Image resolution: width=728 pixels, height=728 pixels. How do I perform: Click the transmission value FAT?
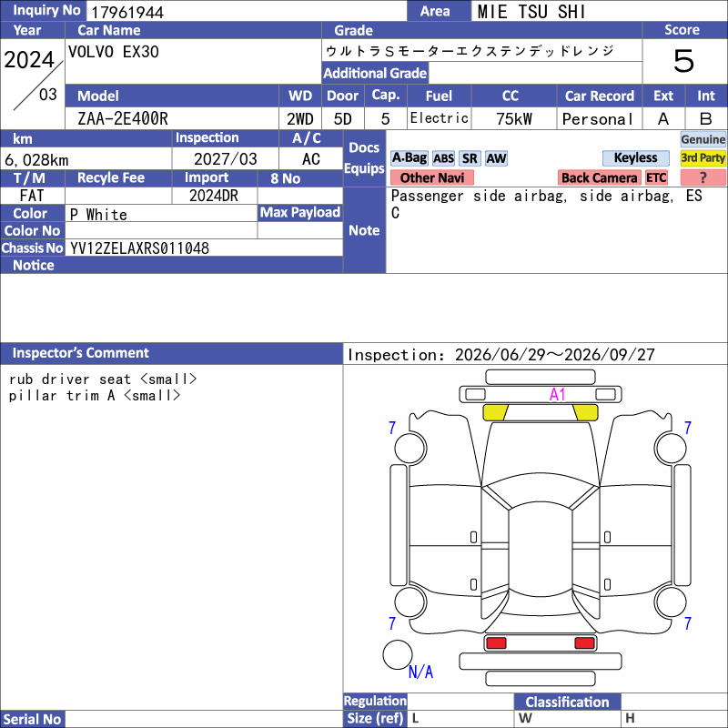point(32,196)
